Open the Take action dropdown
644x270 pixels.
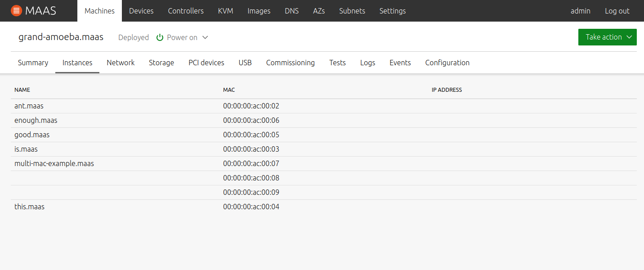click(607, 37)
